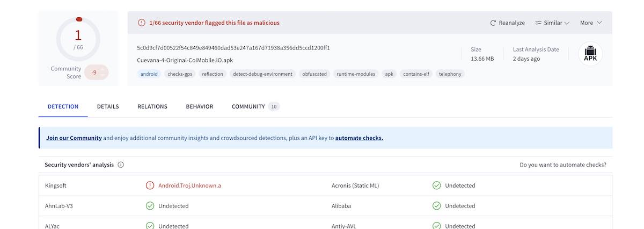Click the Android.Troj.Unknown.a detection name
The height and width of the screenshot is (229, 644).
pos(189,185)
